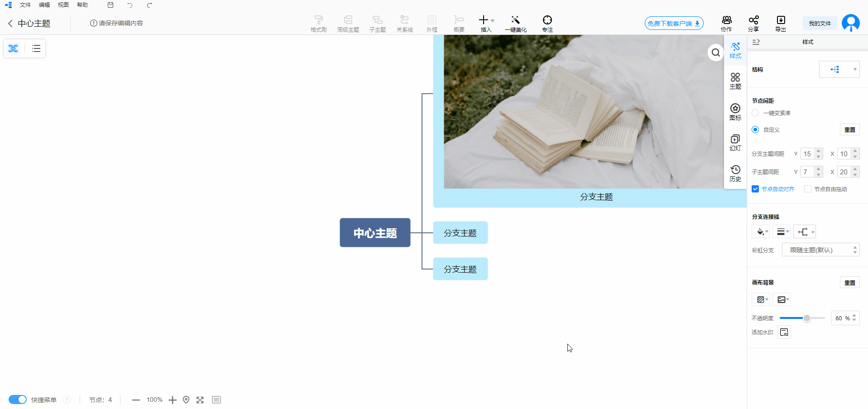Click the 一键美化 beautify wand icon

point(515,20)
